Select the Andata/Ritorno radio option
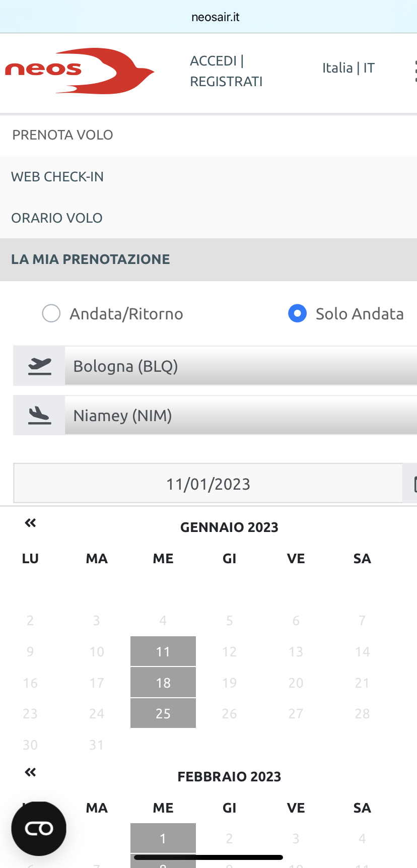 point(51,313)
